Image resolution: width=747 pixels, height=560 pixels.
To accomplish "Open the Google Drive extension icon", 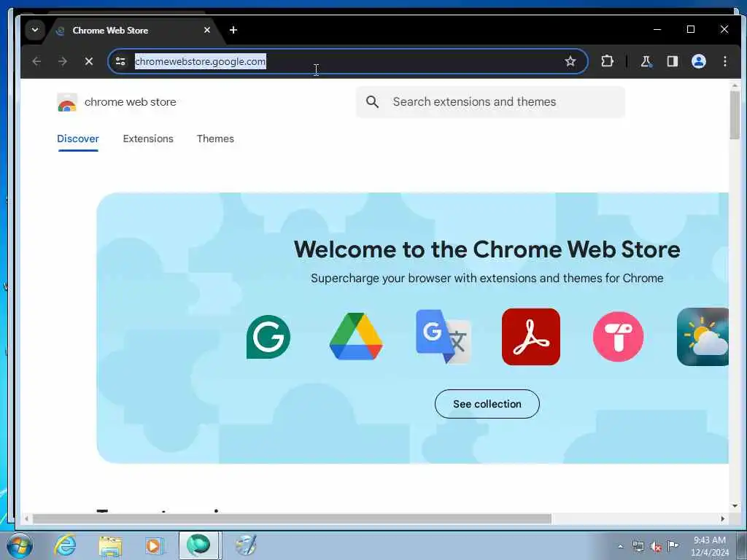I will (356, 337).
